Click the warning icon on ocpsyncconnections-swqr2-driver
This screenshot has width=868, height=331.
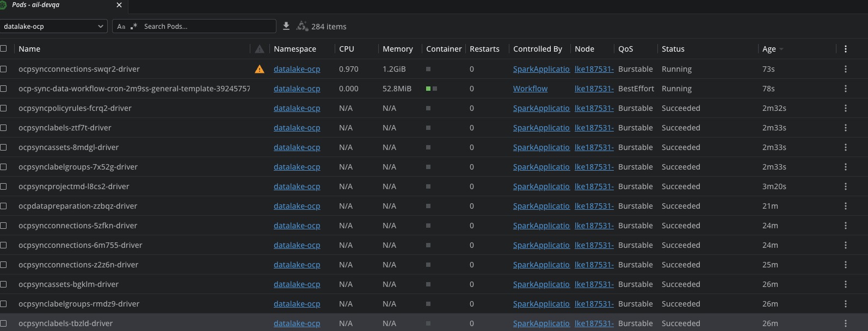coord(260,69)
